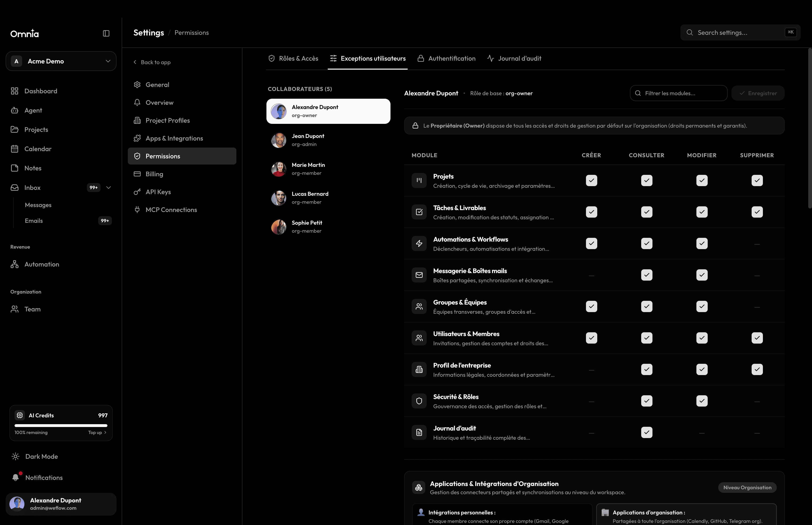Open the Emails inbox sub-item
Viewport: 812px width, 525px height.
click(34, 221)
